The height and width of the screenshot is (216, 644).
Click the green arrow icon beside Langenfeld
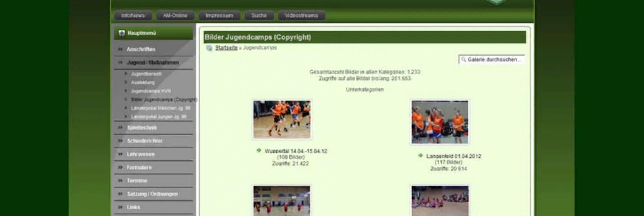[x=420, y=156]
